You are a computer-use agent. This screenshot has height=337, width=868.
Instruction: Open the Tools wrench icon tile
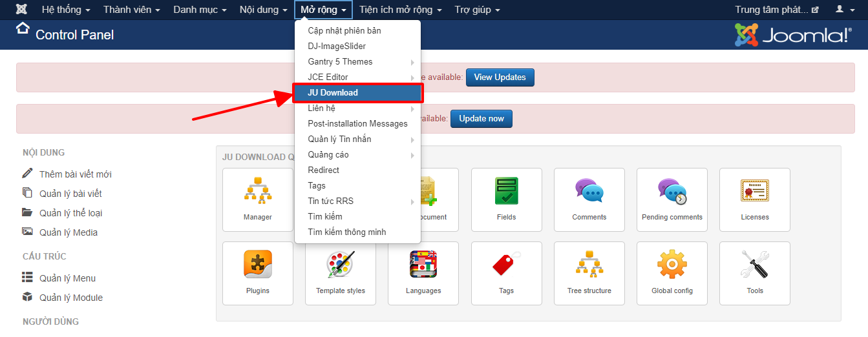click(755, 273)
